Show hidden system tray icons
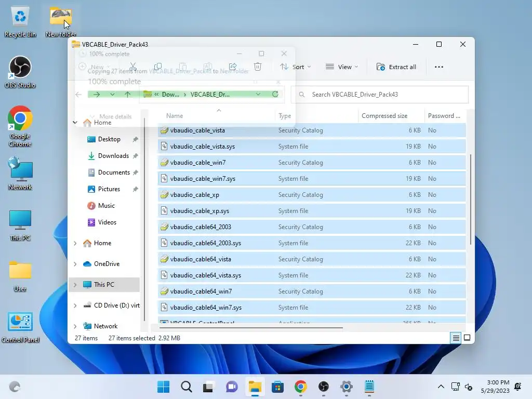Image resolution: width=532 pixels, height=399 pixels. pos(441,387)
